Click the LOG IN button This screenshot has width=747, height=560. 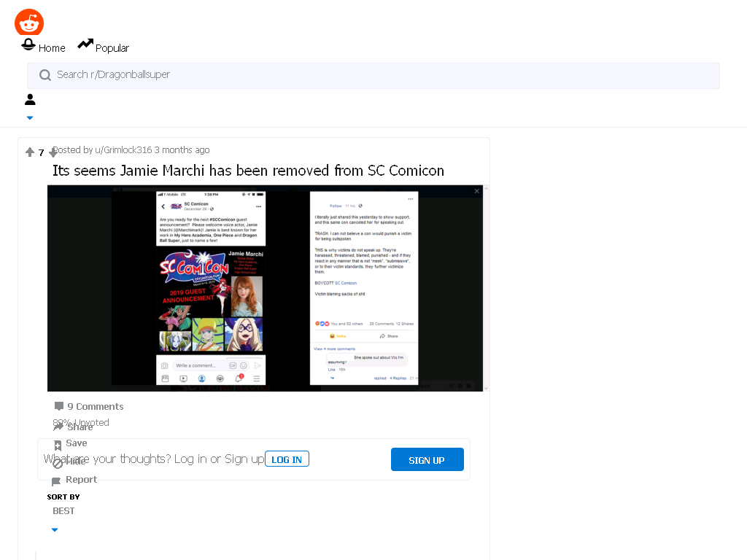[x=287, y=459]
